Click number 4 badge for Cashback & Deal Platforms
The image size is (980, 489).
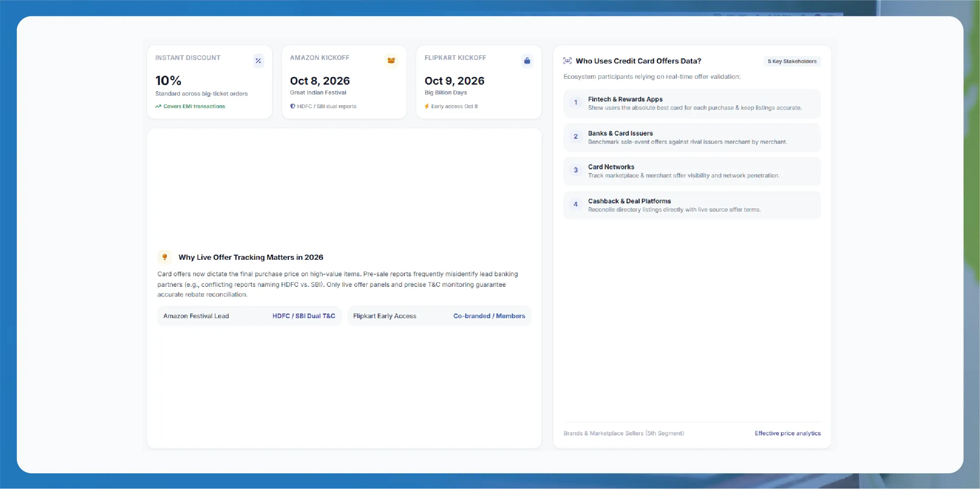(x=576, y=204)
